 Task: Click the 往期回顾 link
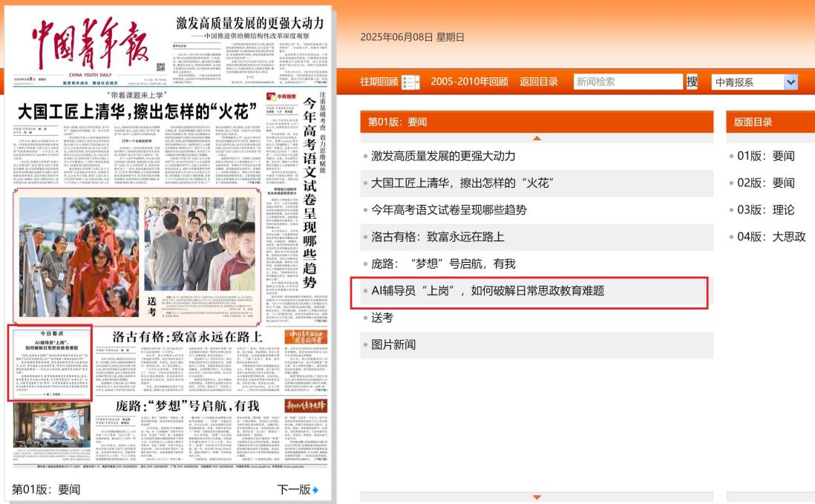coord(379,82)
